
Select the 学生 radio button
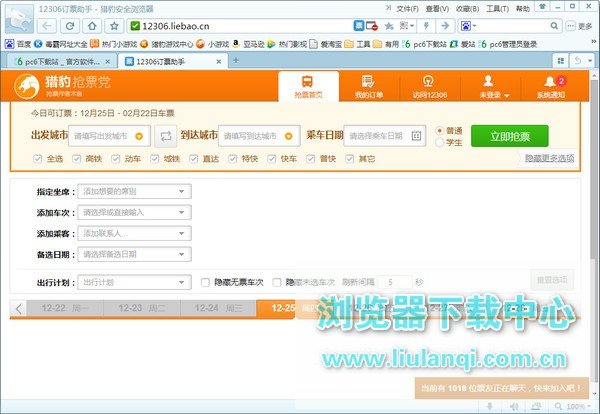pyautogui.click(x=440, y=142)
